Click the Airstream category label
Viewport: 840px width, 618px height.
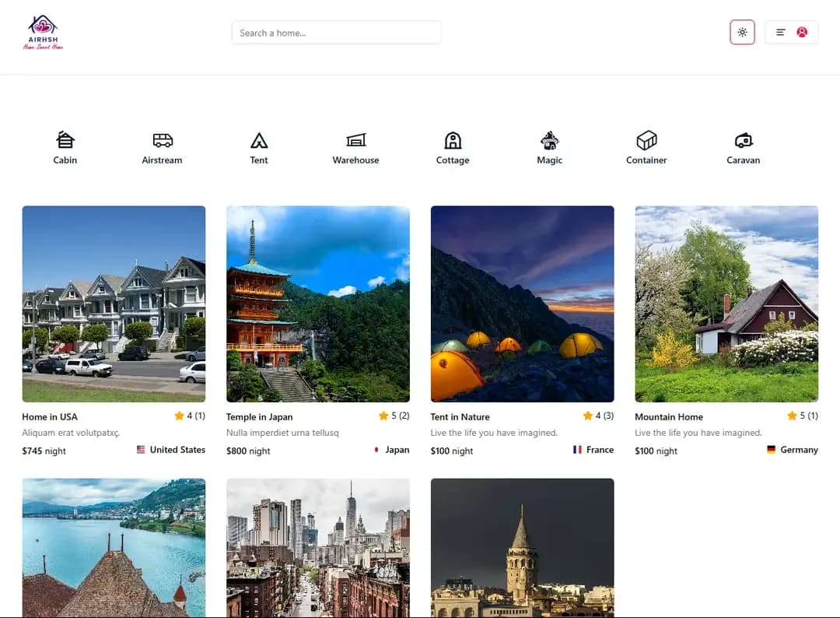(x=162, y=160)
